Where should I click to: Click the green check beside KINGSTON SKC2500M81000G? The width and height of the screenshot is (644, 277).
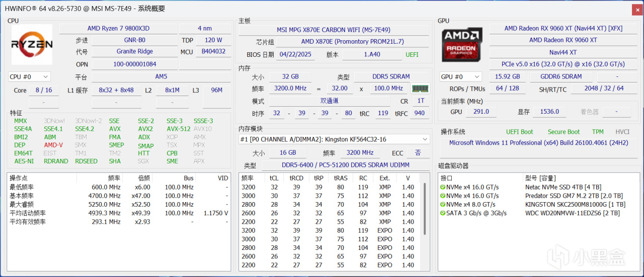(x=443, y=204)
